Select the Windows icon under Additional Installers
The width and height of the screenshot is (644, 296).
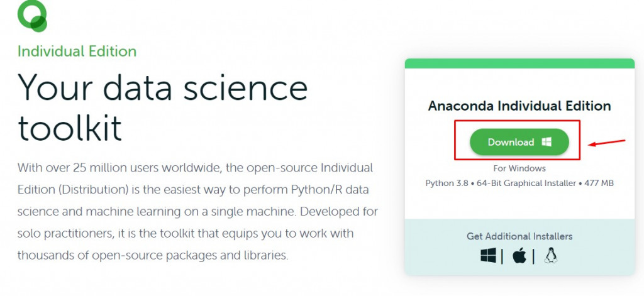[488, 256]
